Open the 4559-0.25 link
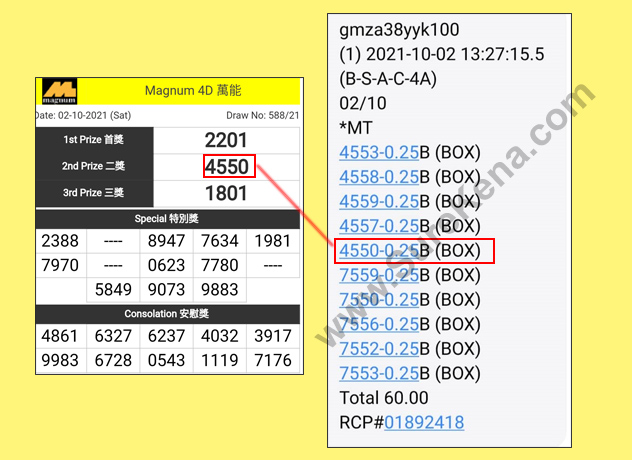Screen dimensions: 632x460 pyautogui.click(x=379, y=202)
